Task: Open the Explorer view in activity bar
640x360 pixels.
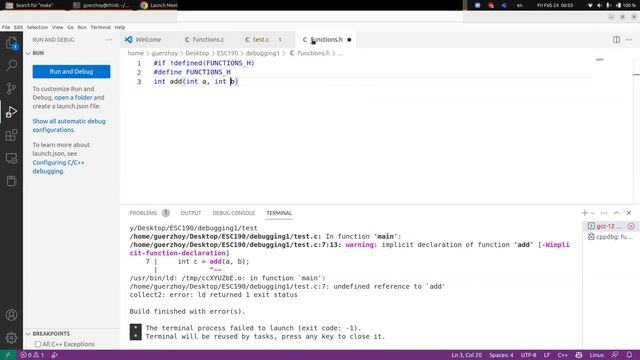Action: [x=11, y=43]
